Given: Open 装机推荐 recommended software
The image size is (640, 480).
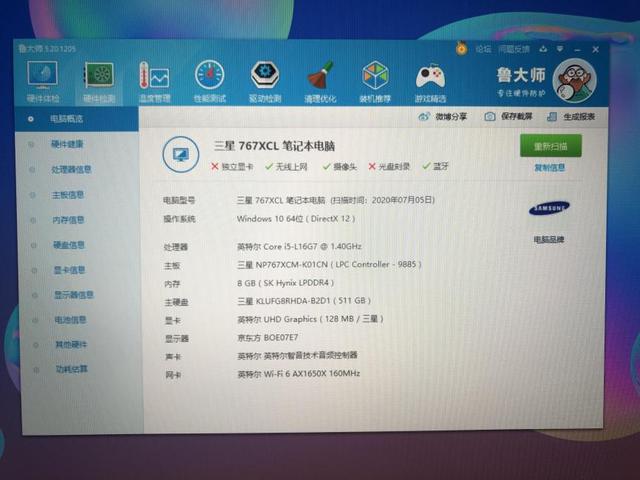Looking at the screenshot, I should click(x=375, y=82).
